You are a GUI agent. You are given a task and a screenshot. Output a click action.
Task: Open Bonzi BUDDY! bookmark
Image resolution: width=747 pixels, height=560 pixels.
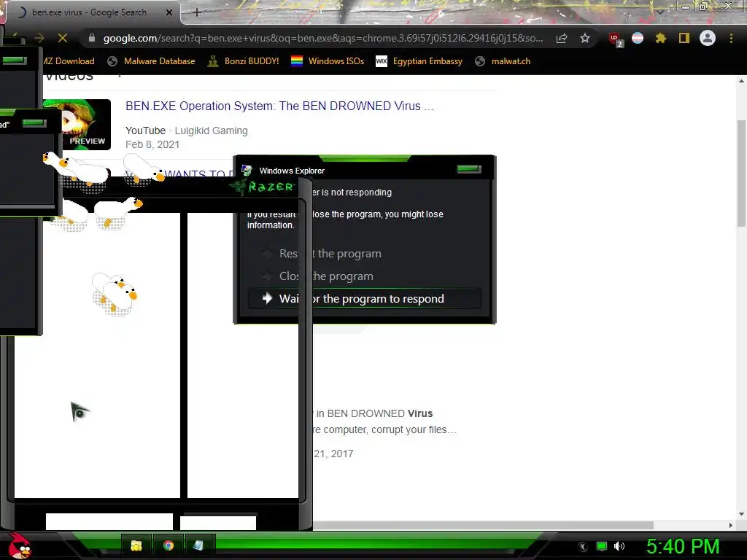click(x=244, y=61)
